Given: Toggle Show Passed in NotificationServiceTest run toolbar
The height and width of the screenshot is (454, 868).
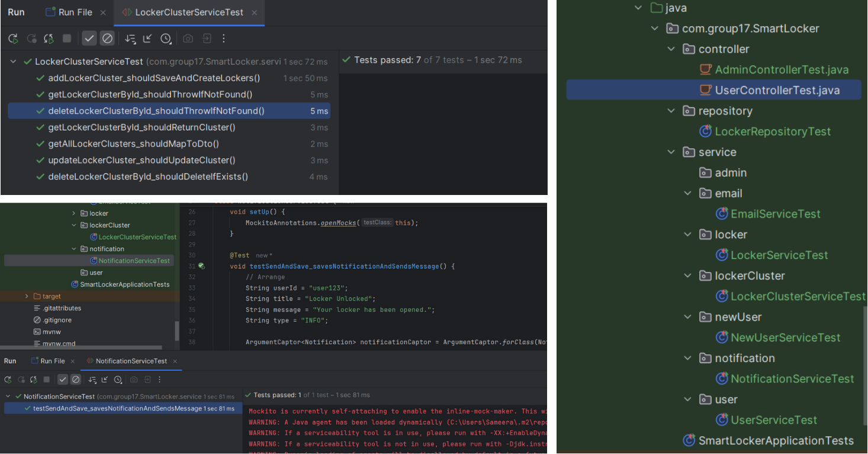Looking at the screenshot, I should (63, 379).
